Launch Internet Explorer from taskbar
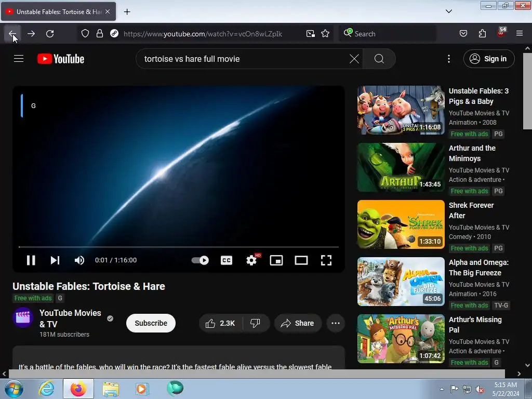Image resolution: width=532 pixels, height=399 pixels. pos(46,389)
